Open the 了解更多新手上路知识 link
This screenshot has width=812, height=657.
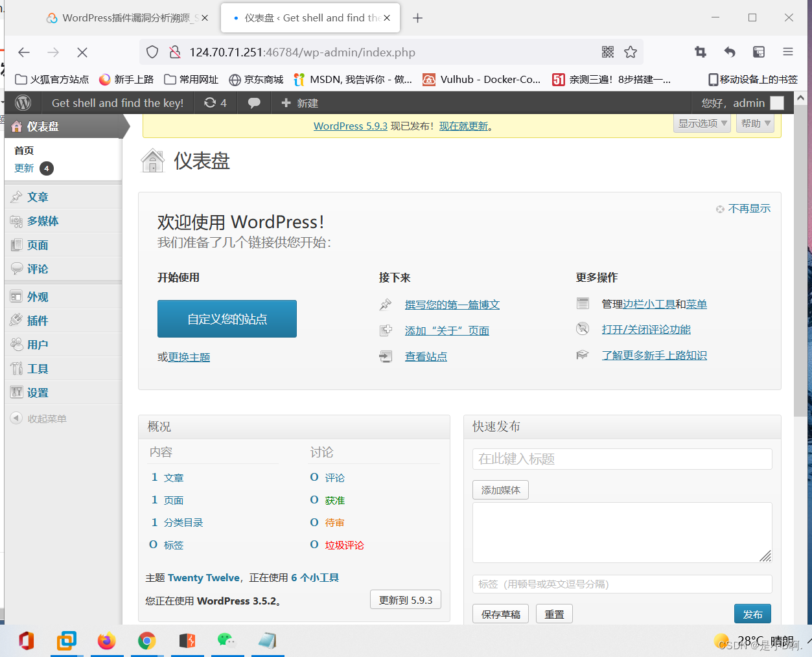tap(655, 355)
